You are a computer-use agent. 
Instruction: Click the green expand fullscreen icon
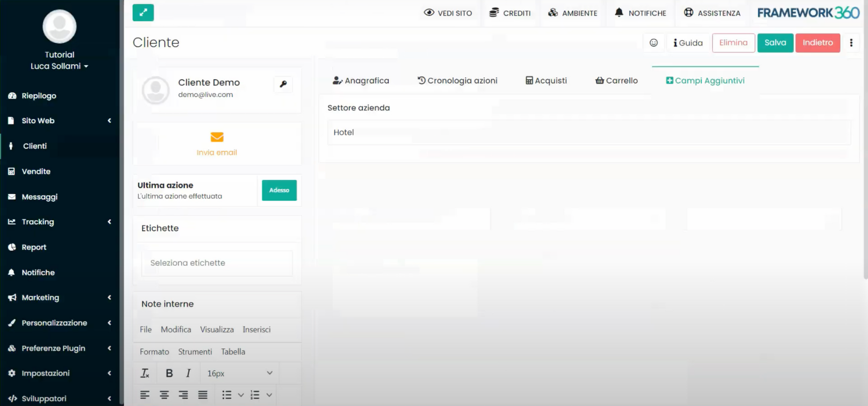(143, 13)
